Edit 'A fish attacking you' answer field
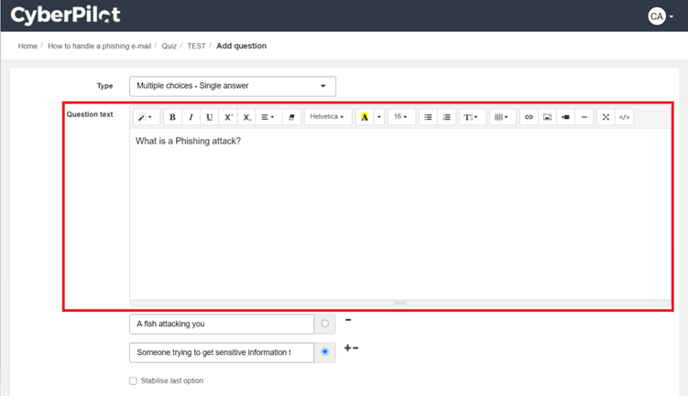688x396 pixels. point(222,324)
